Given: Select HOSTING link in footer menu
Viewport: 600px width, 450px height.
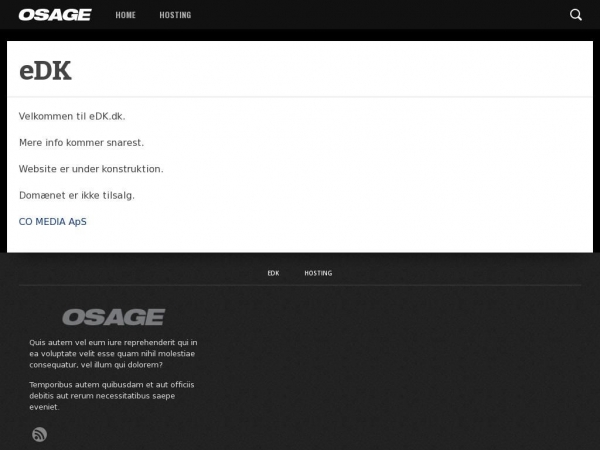Looking at the screenshot, I should (x=318, y=273).
